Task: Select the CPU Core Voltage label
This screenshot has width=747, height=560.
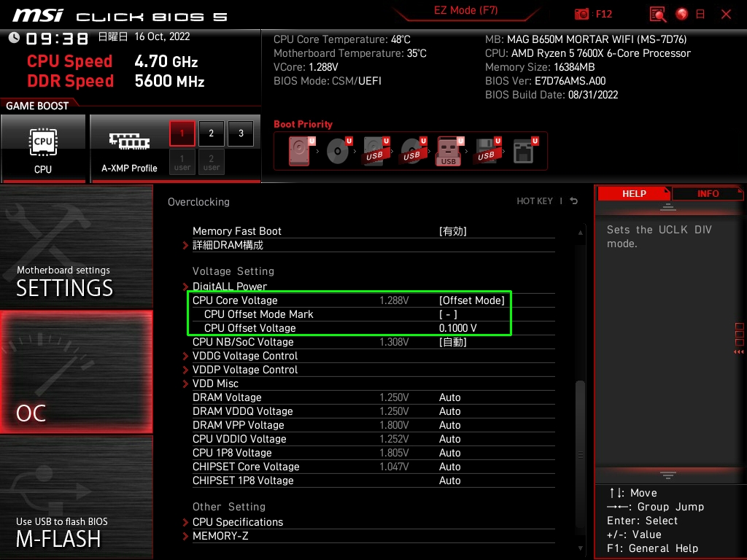Action: (x=235, y=300)
